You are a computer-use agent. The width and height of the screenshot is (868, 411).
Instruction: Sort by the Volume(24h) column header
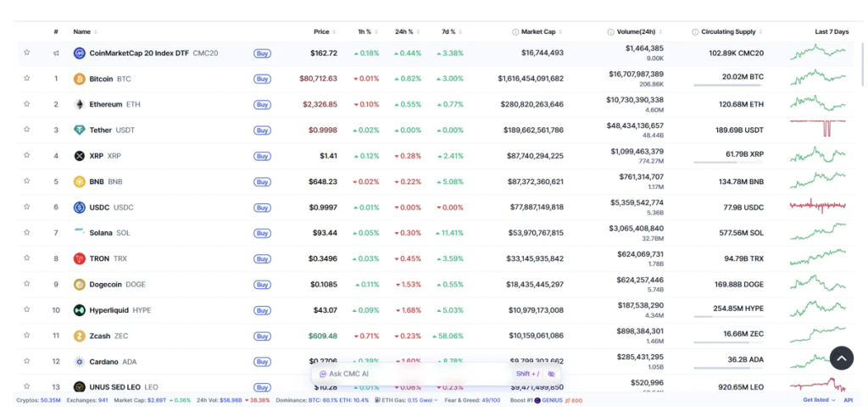click(x=639, y=32)
